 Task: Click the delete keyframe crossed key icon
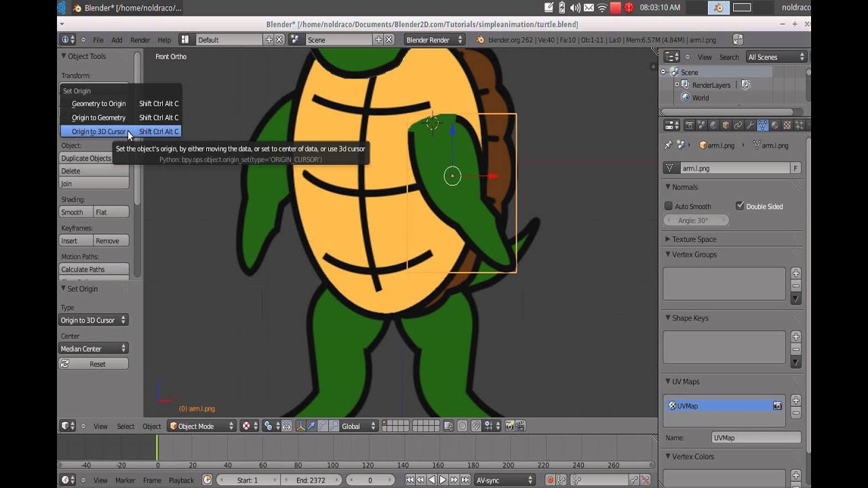point(645,480)
